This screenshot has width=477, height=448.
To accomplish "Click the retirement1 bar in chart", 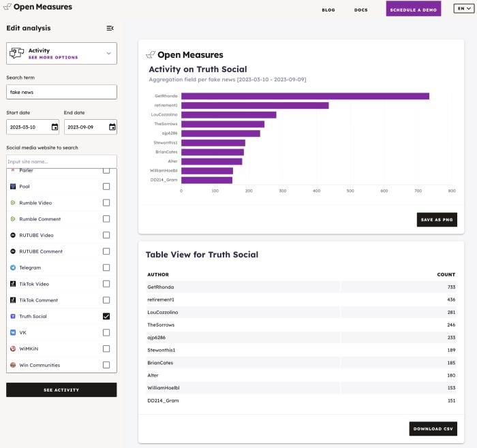I will (x=255, y=106).
